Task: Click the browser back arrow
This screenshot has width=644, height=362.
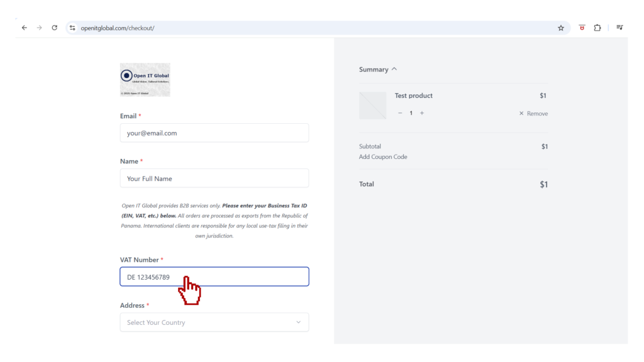Action: pos(25,28)
